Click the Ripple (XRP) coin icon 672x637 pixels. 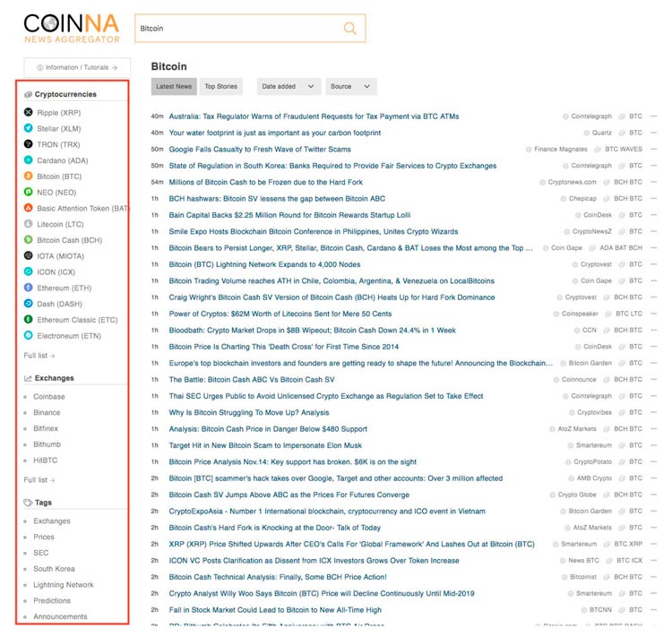click(x=29, y=112)
